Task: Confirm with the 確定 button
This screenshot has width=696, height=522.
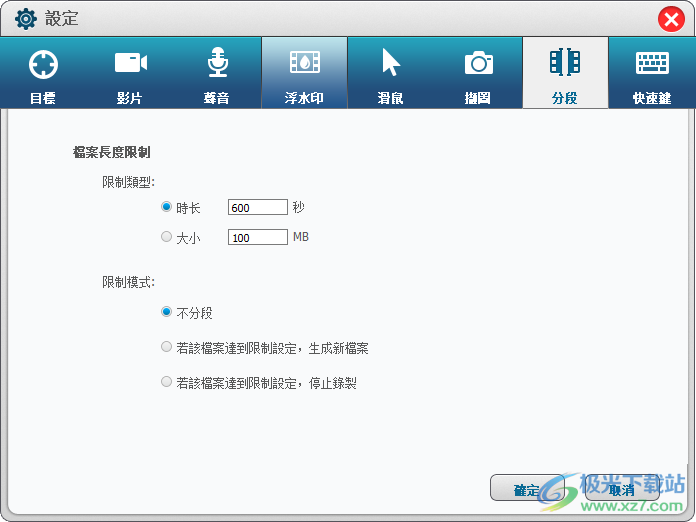Action: point(527,488)
